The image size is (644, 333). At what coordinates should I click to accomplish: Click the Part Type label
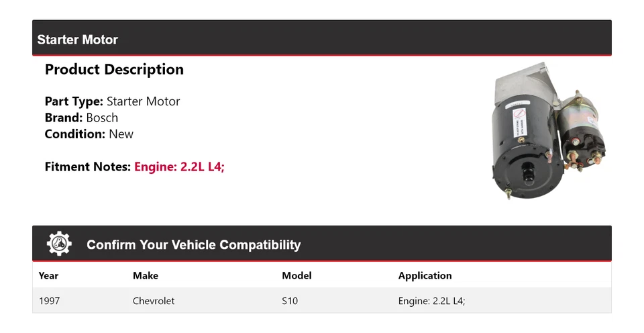tap(74, 102)
